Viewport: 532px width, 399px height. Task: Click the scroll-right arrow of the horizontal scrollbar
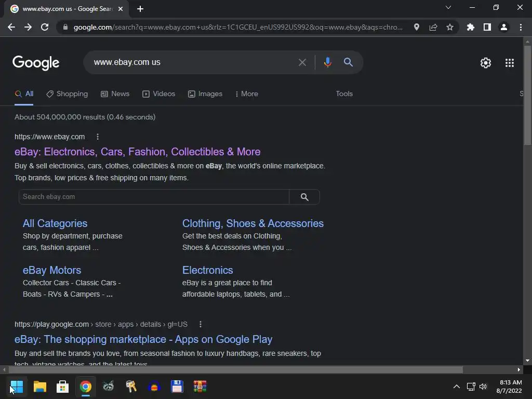(519, 369)
